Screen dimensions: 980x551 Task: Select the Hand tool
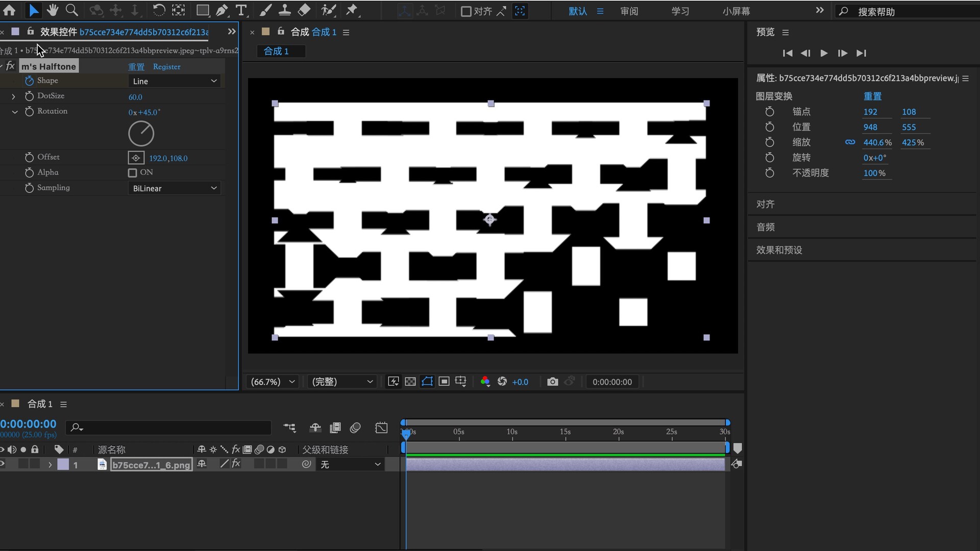(52, 10)
